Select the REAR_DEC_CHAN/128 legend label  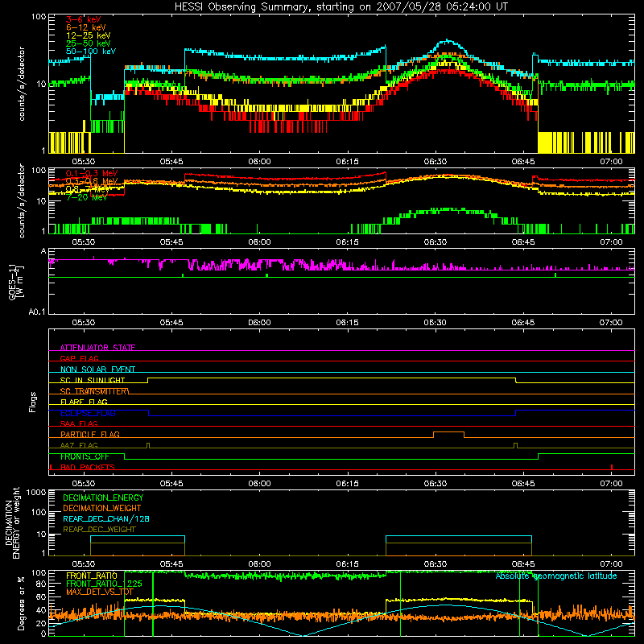[106, 518]
